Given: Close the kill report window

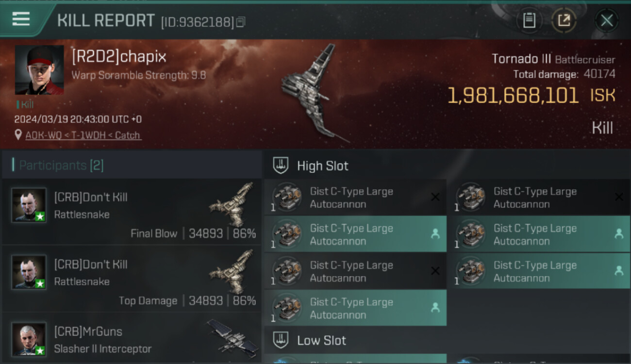Looking at the screenshot, I should 607,20.
